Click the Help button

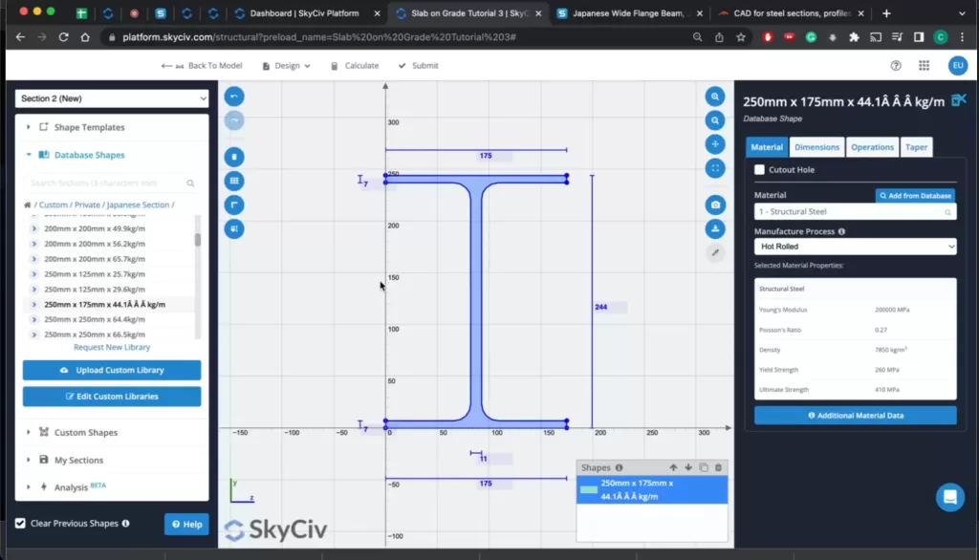coord(186,525)
